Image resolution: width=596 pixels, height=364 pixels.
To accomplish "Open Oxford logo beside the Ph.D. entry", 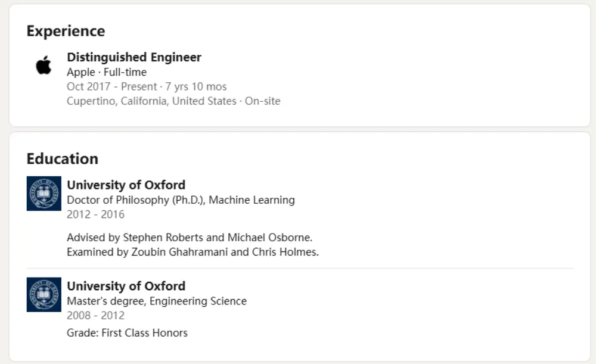I will tap(44, 194).
